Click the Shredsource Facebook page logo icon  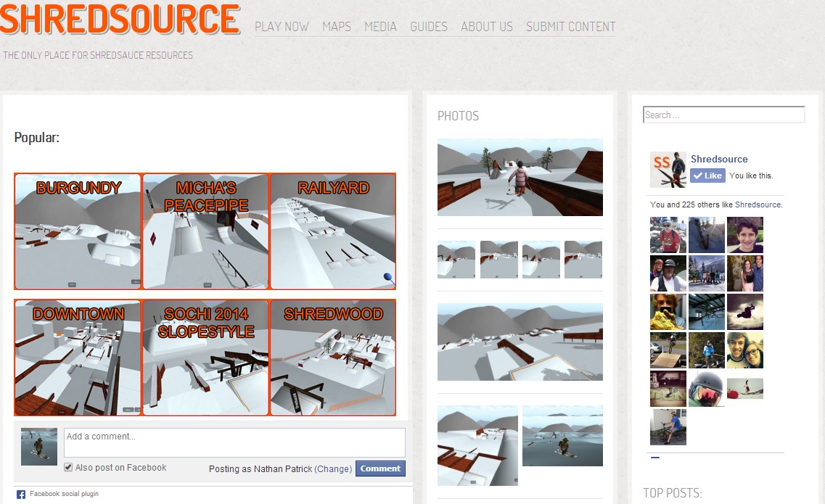pos(668,170)
